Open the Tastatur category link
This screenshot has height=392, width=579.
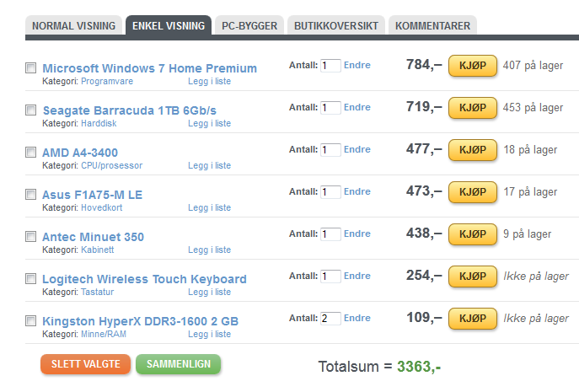pyautogui.click(x=98, y=292)
